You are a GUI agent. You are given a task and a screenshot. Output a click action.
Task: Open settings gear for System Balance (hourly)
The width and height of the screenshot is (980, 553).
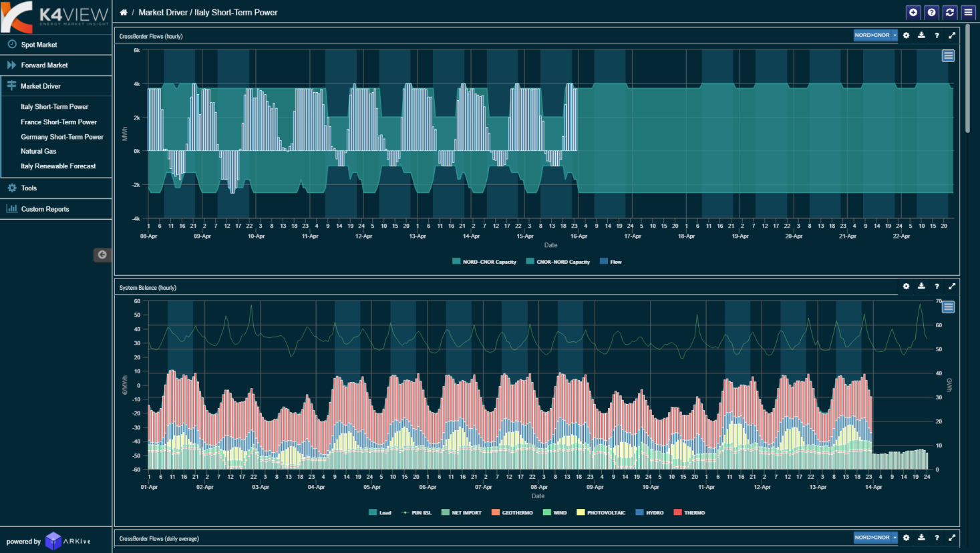coord(907,287)
